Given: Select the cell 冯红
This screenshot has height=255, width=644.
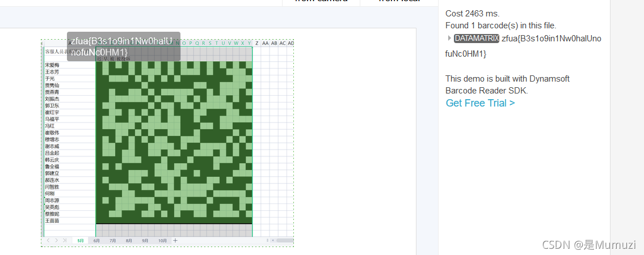Looking at the screenshot, I should [70, 126].
